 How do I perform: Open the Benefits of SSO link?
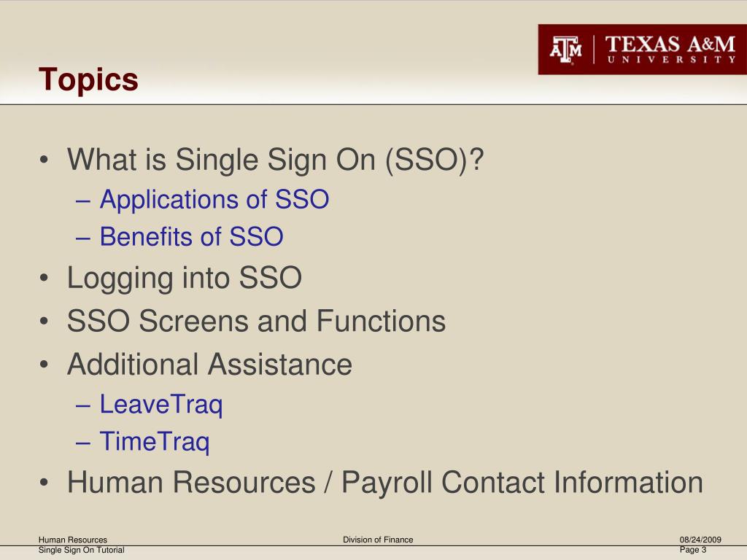pyautogui.click(x=192, y=236)
